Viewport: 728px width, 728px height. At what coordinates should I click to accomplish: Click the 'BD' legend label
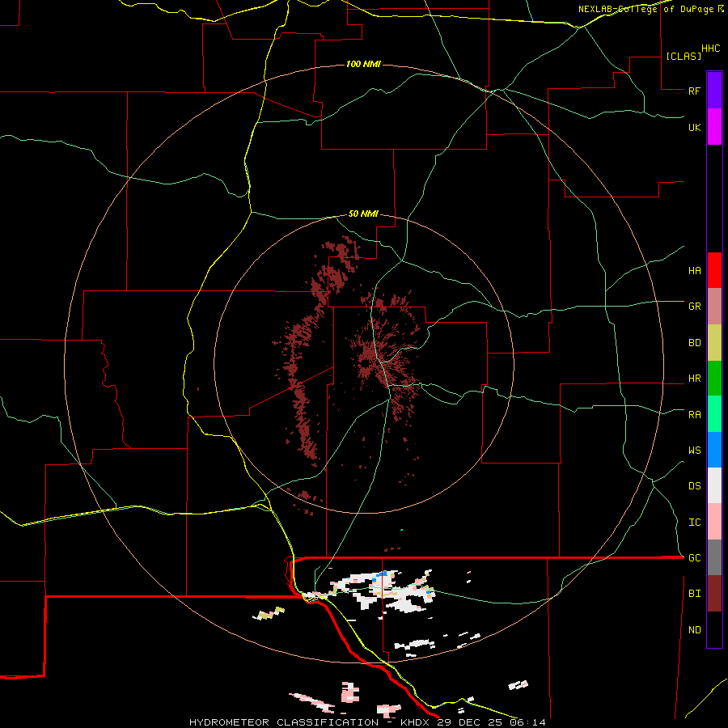point(694,343)
